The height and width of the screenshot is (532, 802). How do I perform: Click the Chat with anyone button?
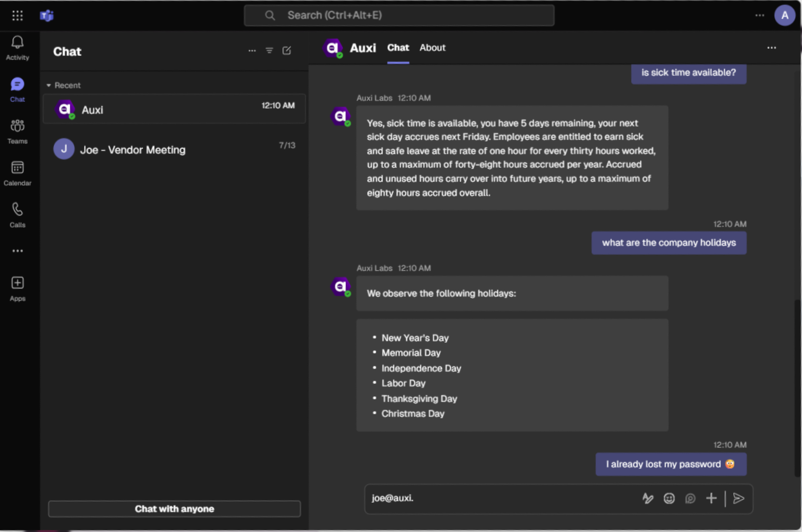coord(174,509)
